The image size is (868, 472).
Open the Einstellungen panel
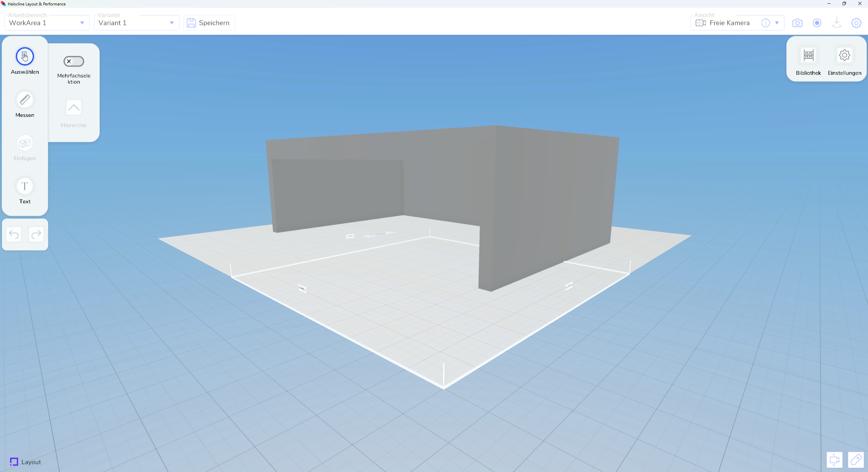pos(844,55)
